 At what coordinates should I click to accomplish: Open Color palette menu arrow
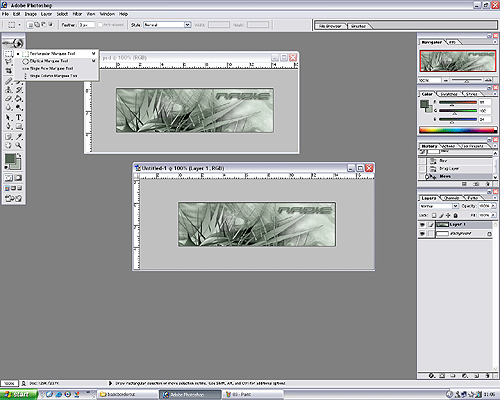coord(495,94)
